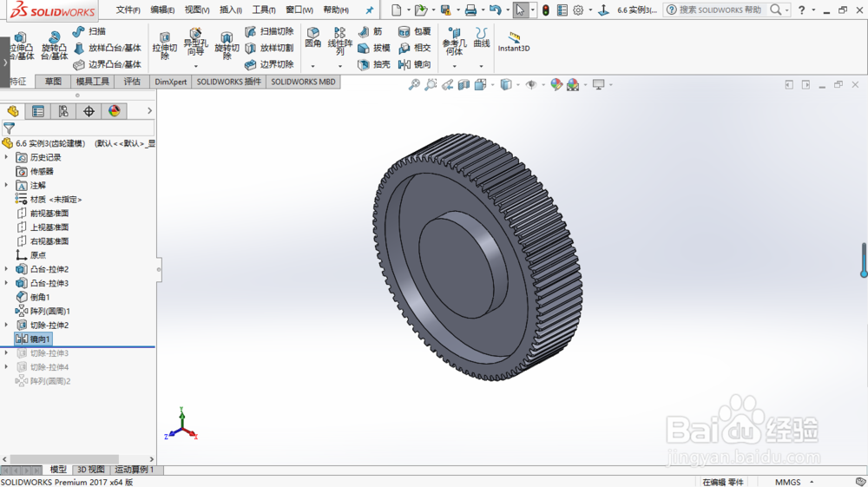
Task: Expand the 切除-拉伸2 feature node
Action: (x=7, y=325)
